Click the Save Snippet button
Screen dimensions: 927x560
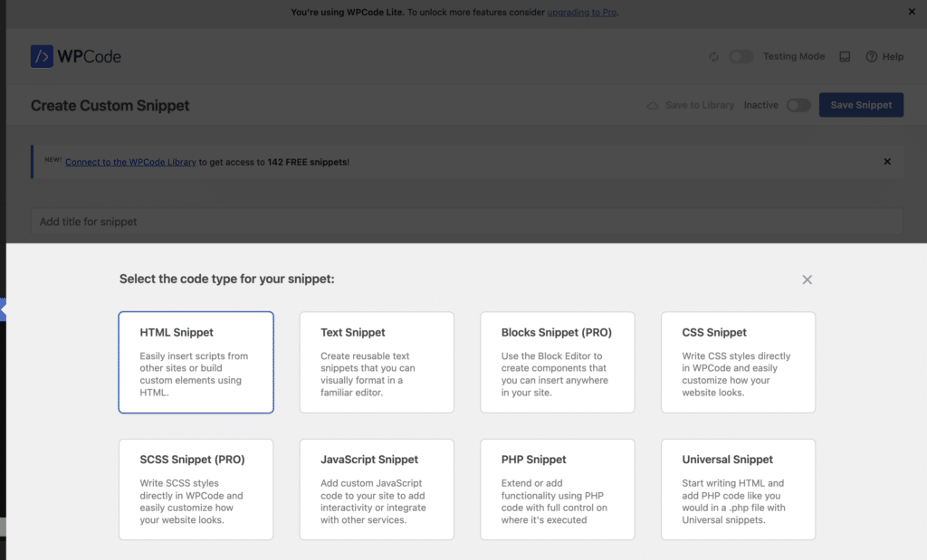[x=861, y=105]
